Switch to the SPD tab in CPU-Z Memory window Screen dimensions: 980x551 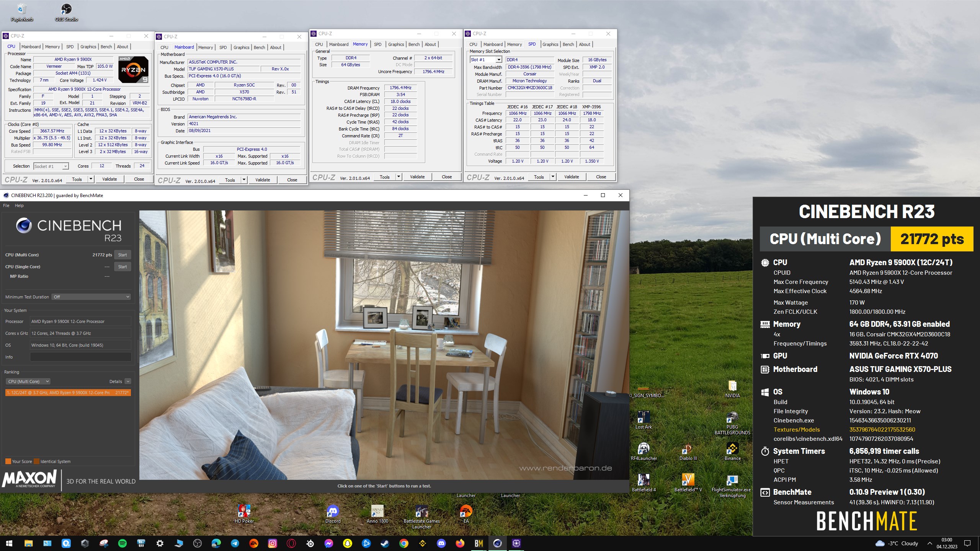[x=377, y=44]
